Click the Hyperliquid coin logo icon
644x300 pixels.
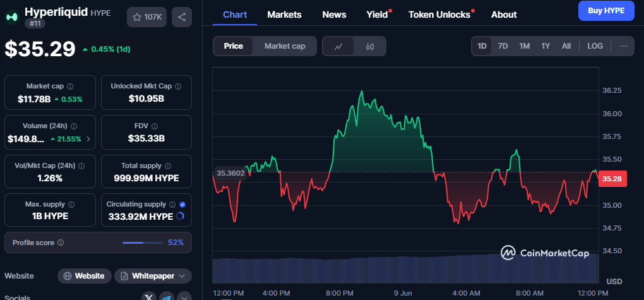tap(11, 17)
